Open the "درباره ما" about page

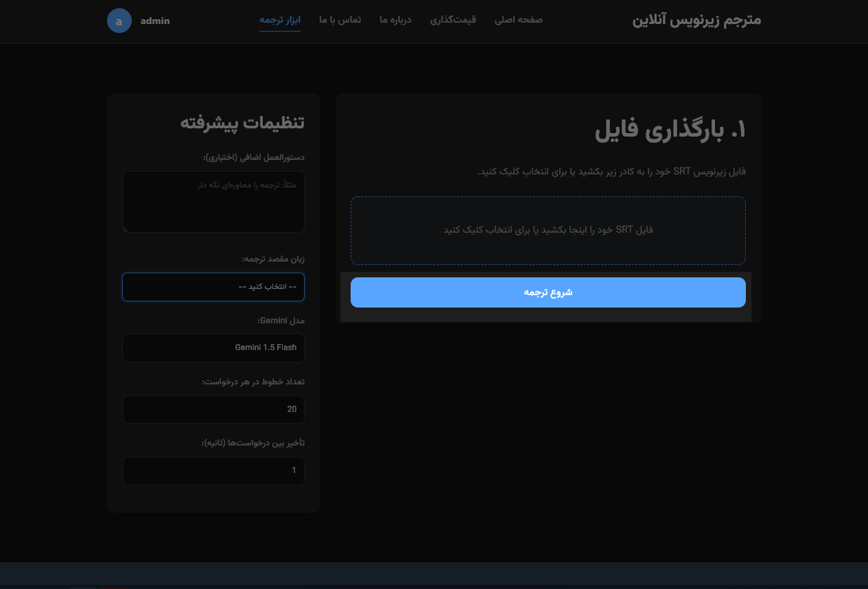pyautogui.click(x=395, y=20)
